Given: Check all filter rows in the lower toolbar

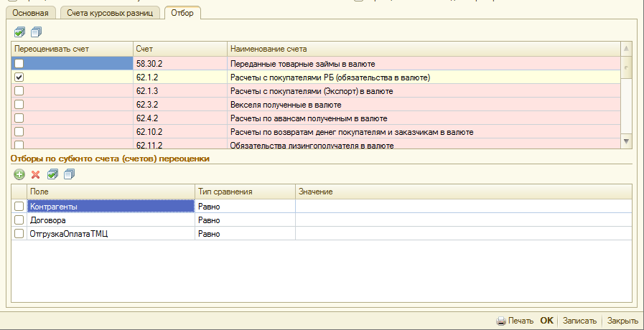Looking at the screenshot, I should (52, 174).
